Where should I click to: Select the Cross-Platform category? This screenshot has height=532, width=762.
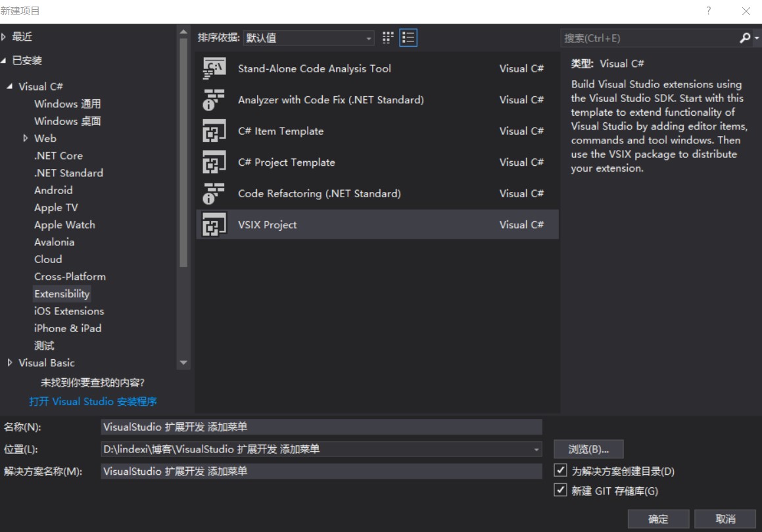point(70,276)
